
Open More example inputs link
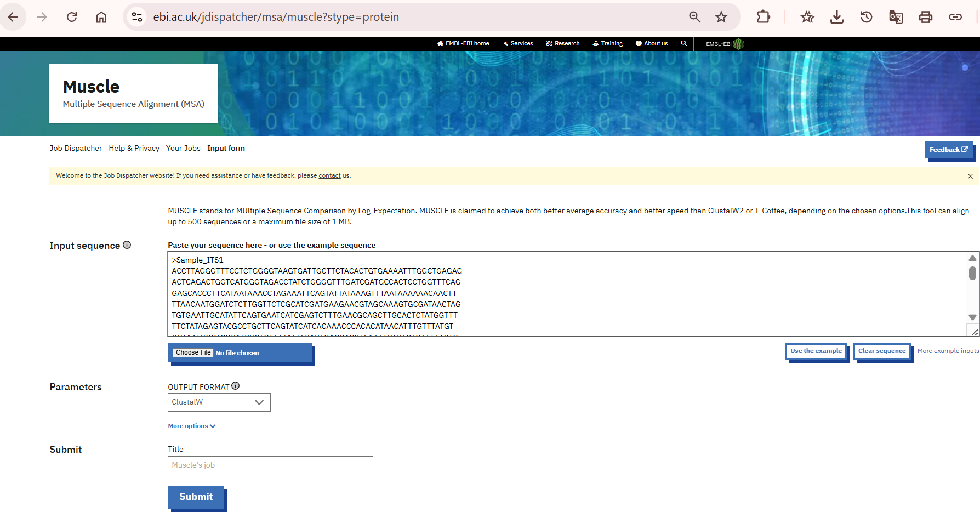(948, 351)
